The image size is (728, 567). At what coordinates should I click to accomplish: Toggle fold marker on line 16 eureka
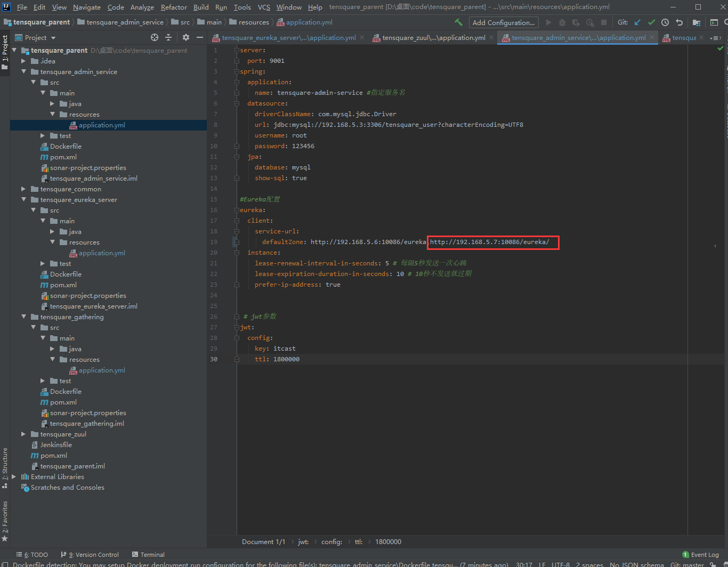tap(237, 210)
